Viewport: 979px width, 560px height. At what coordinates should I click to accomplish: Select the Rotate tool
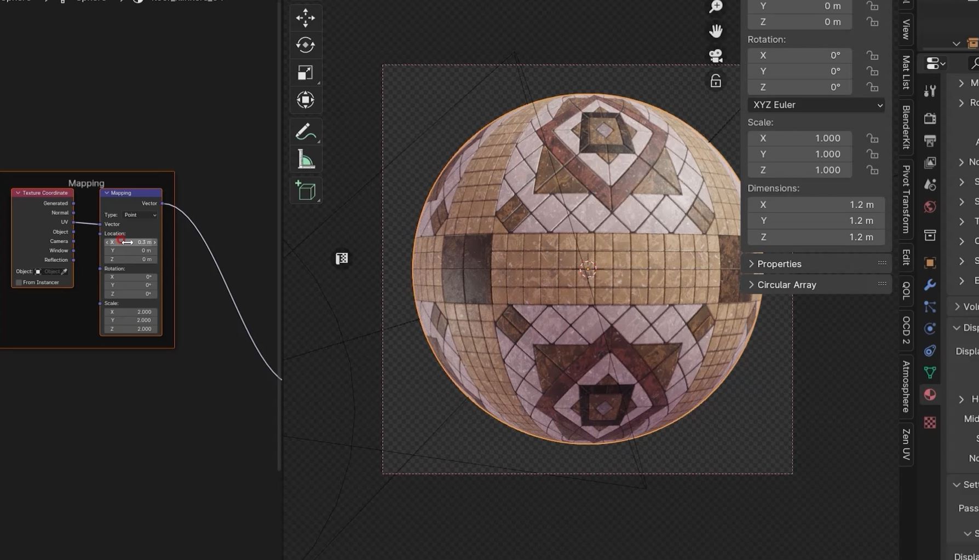pyautogui.click(x=305, y=45)
